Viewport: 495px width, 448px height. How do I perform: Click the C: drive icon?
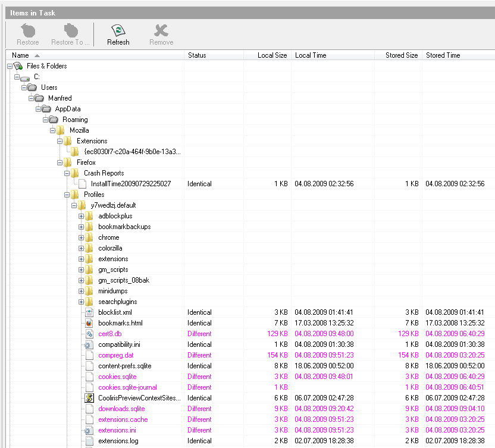pos(24,77)
